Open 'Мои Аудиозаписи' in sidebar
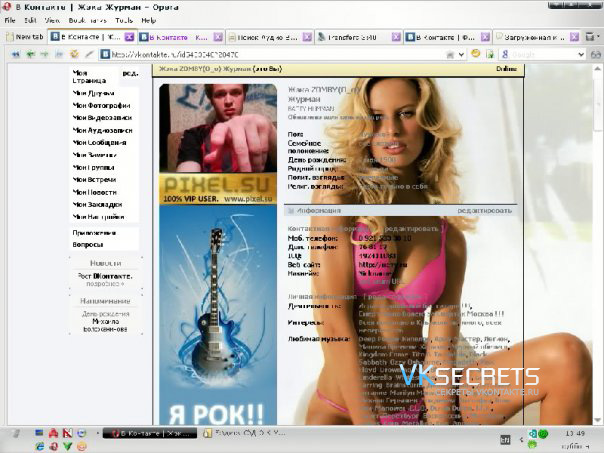Viewport: 604px width, 453px height. 102,130
